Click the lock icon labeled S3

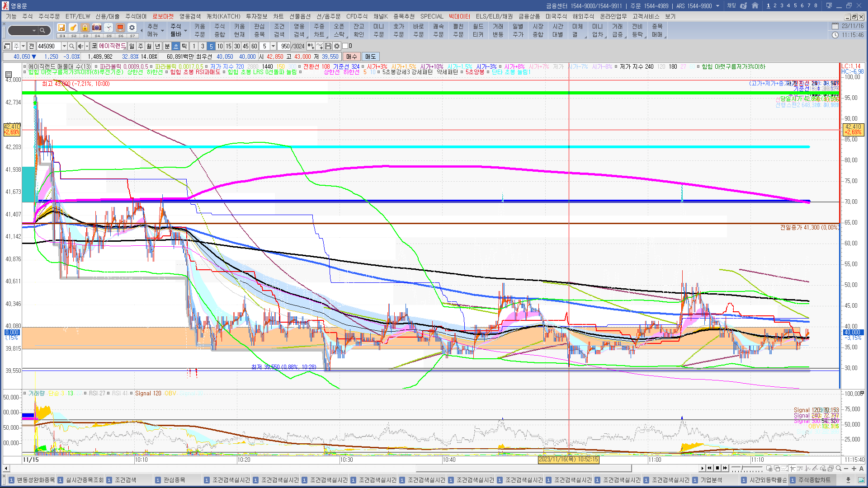click(x=85, y=28)
